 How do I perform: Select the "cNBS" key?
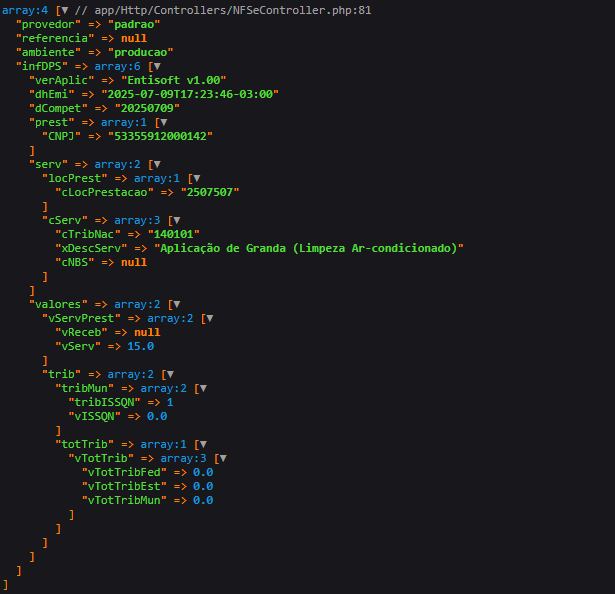(x=75, y=263)
